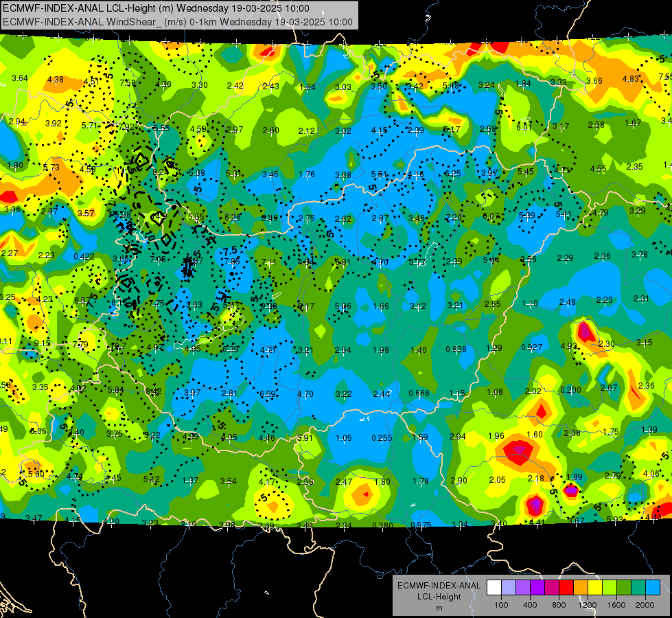Click the orange legend swatch
The width and height of the screenshot is (672, 618).
pos(581,588)
